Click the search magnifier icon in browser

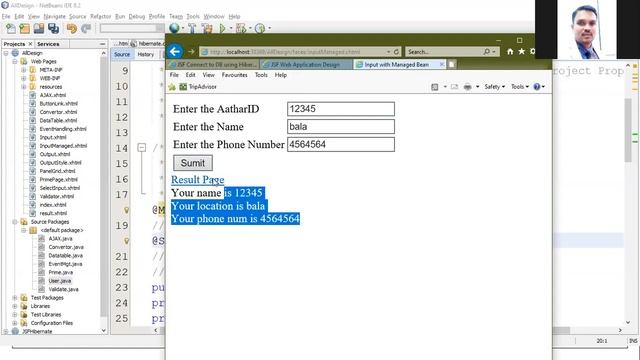[487, 52]
